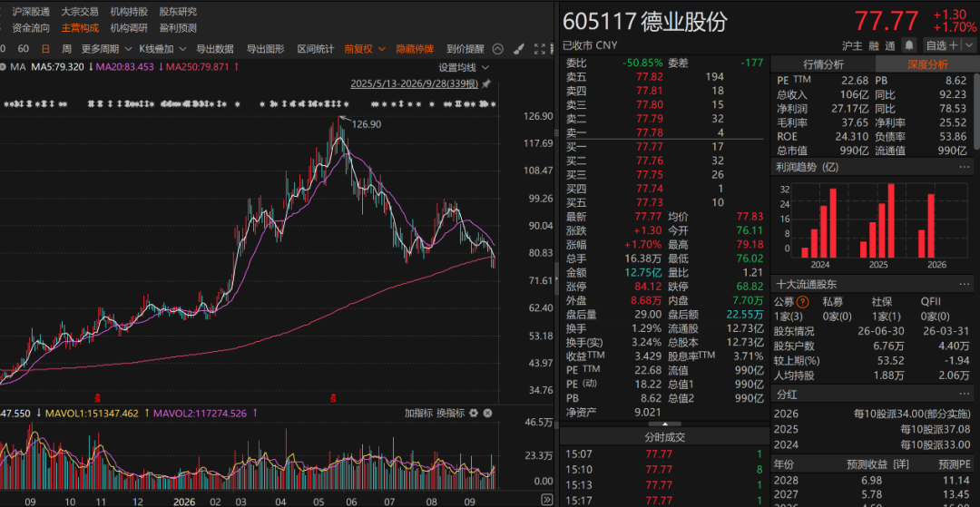Screen dimensions: 980x507
Task: Click the pin icon beside the date range
Action: [x=485, y=83]
